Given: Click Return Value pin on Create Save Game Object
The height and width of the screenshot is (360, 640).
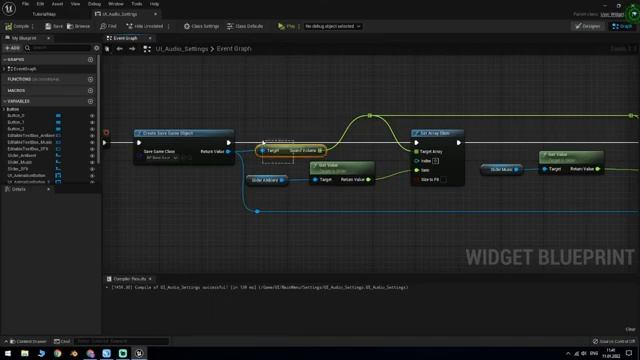Looking at the screenshot, I should 228,151.
